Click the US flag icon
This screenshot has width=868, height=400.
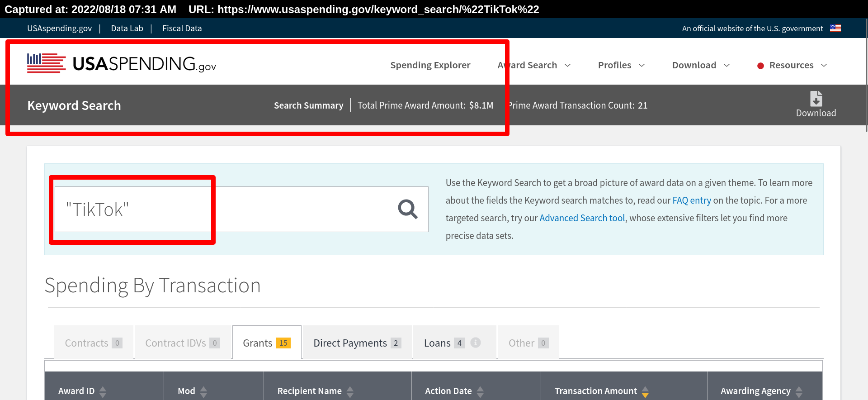coord(835,28)
